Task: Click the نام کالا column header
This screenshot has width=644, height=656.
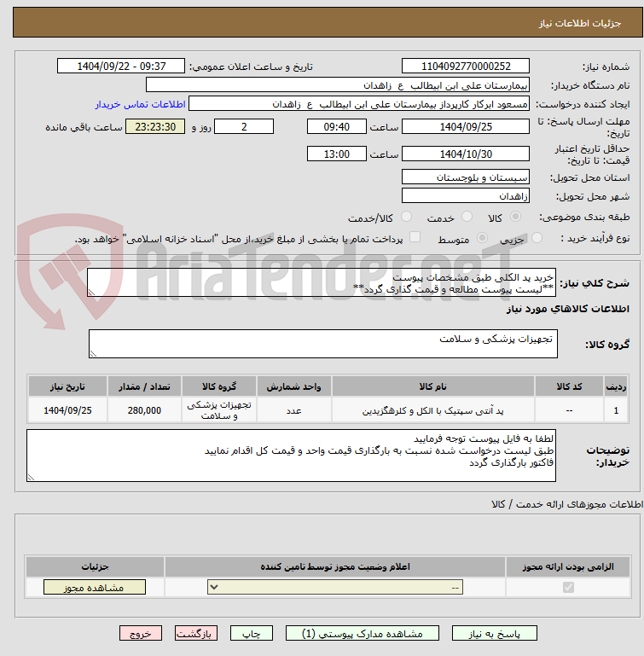Action: [432, 386]
